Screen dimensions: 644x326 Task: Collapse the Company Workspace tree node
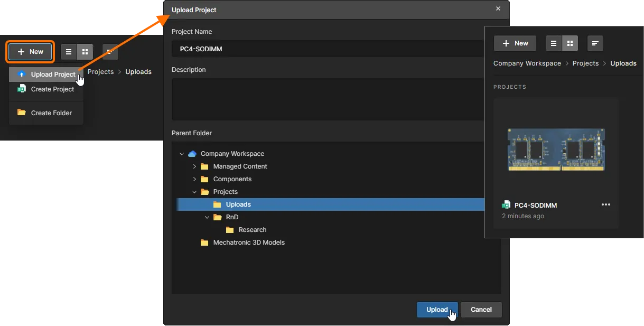pos(182,154)
